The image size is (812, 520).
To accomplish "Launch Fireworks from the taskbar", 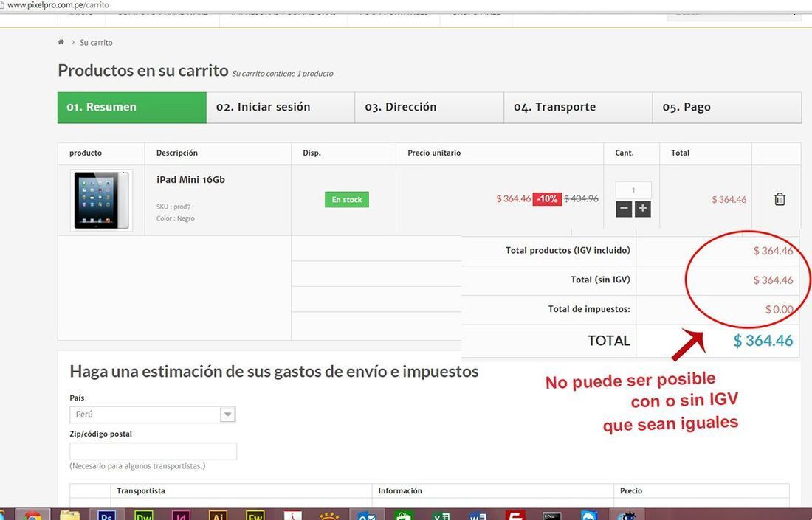I will (255, 516).
